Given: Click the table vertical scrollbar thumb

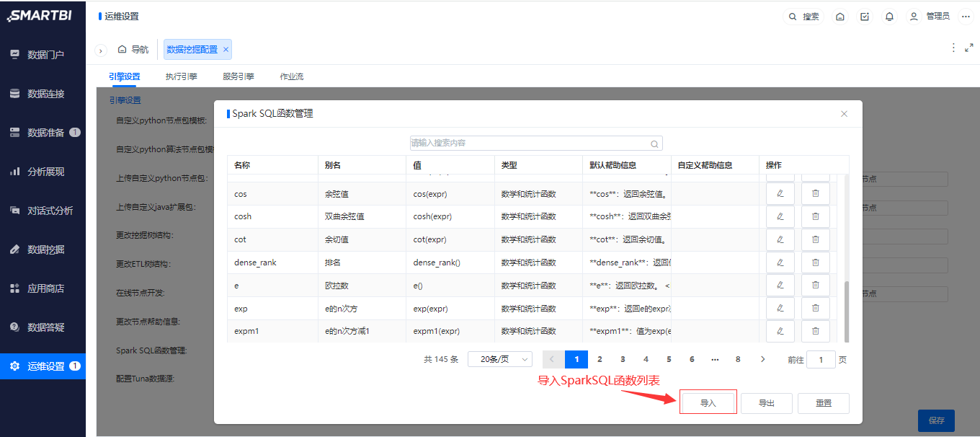Looking at the screenshot, I should [x=847, y=312].
